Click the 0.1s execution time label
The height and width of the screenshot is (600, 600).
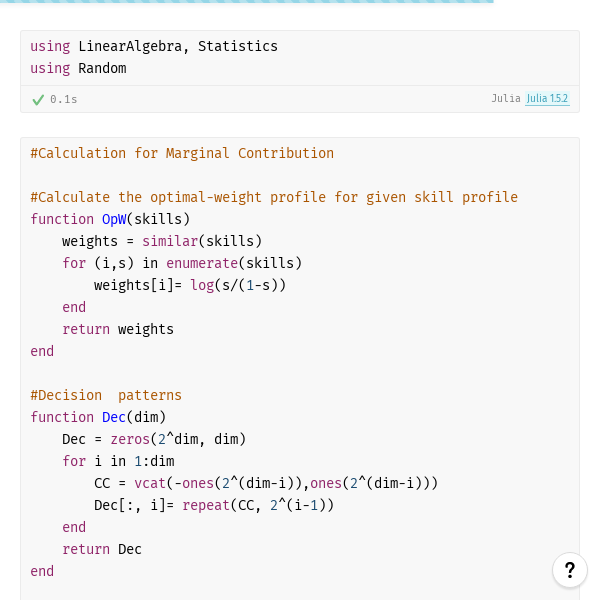coord(64,99)
